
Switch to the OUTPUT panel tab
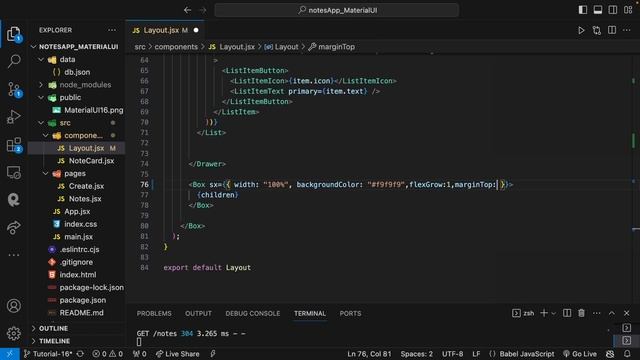198,313
